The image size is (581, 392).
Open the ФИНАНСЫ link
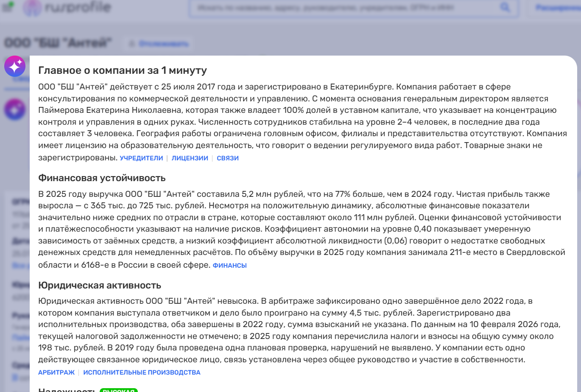point(230,265)
